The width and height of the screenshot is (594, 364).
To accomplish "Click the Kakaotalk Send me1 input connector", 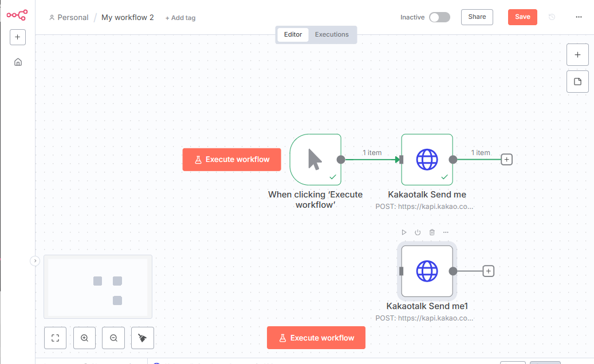I will point(402,271).
